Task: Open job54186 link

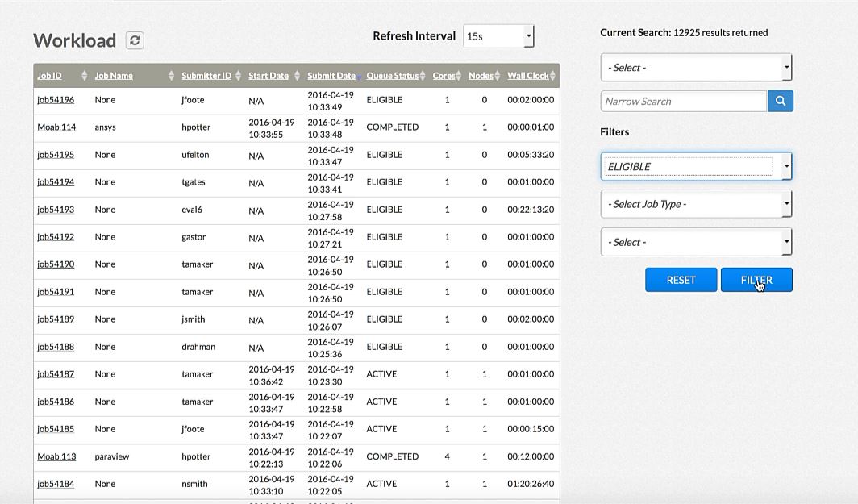Action: click(56, 401)
